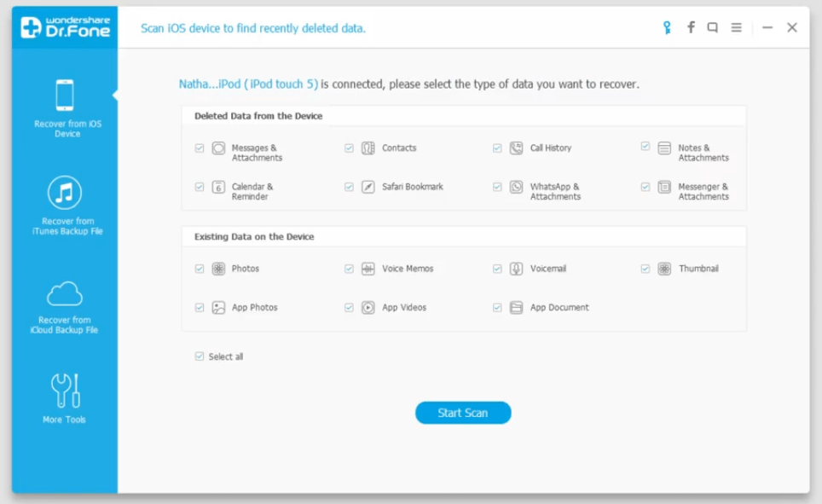This screenshot has width=822, height=504.
Task: Click the Safari Bookmark compass icon
Action: click(368, 187)
